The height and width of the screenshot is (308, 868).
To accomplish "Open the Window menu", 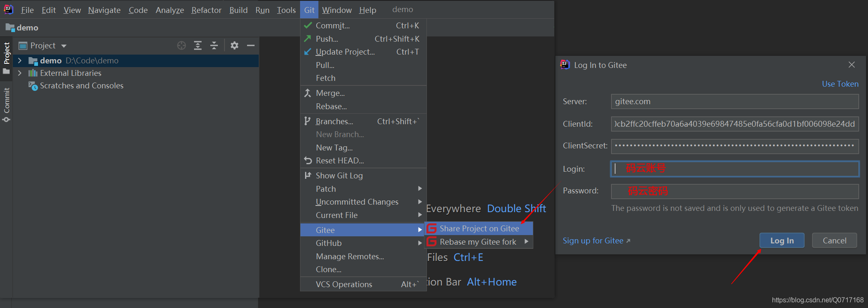I will [337, 10].
